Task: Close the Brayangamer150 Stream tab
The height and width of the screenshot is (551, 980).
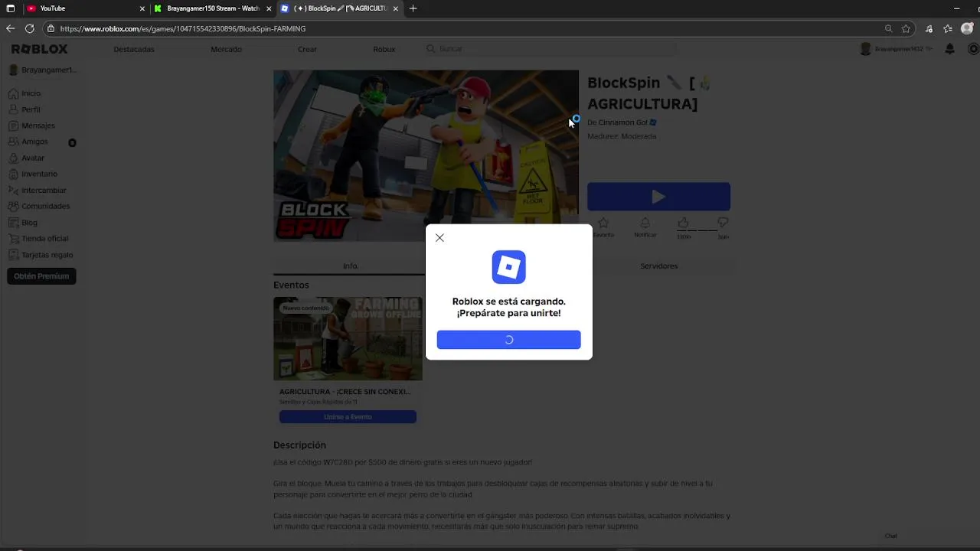Action: click(x=269, y=8)
